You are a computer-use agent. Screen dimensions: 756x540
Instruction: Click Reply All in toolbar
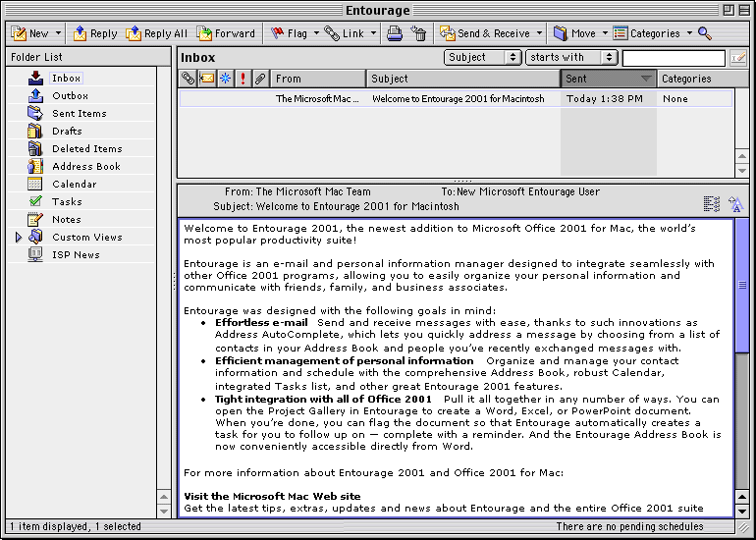click(x=157, y=33)
